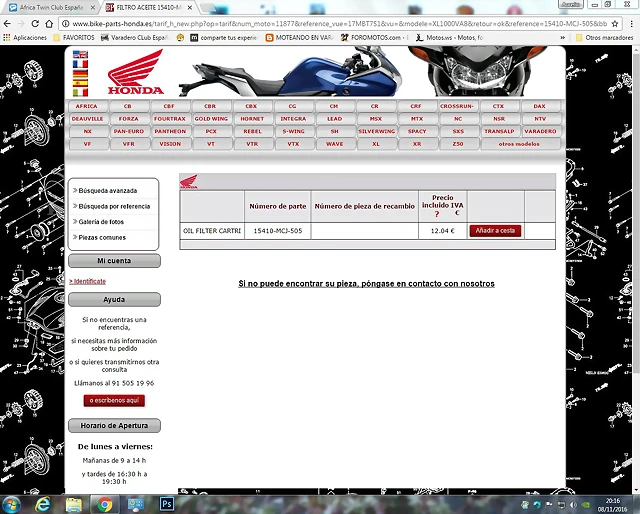Select part number 15410-MCJ-505 cell
The image size is (640, 514).
click(x=278, y=231)
